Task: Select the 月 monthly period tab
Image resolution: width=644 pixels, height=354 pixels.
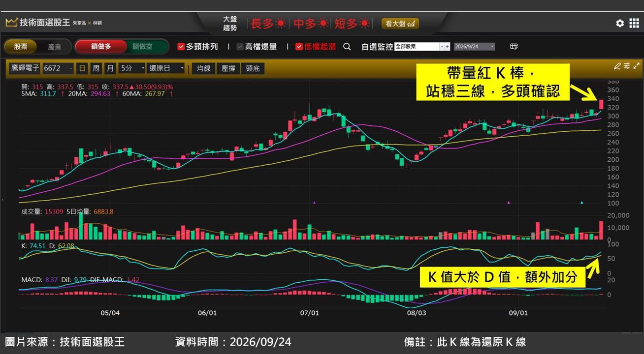Action: [x=110, y=68]
